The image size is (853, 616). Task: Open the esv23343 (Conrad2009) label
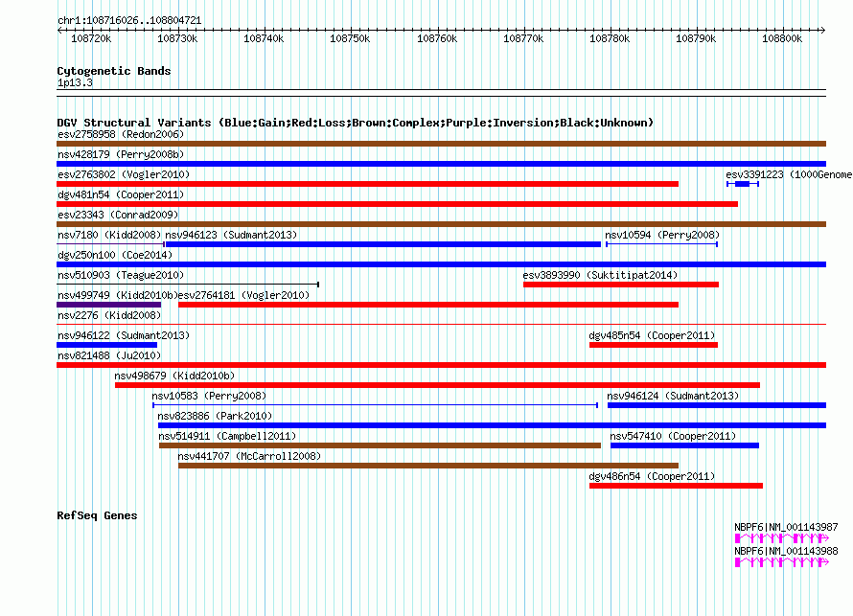click(118, 215)
